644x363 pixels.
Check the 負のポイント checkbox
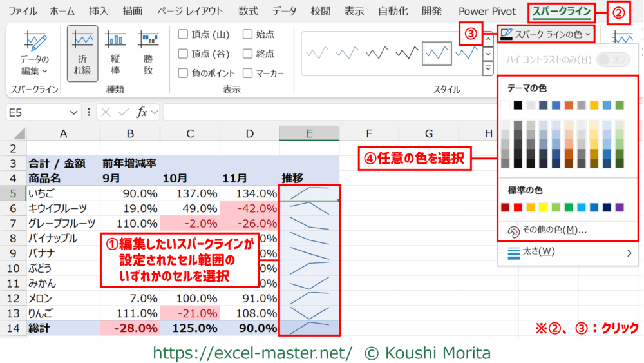click(x=184, y=73)
